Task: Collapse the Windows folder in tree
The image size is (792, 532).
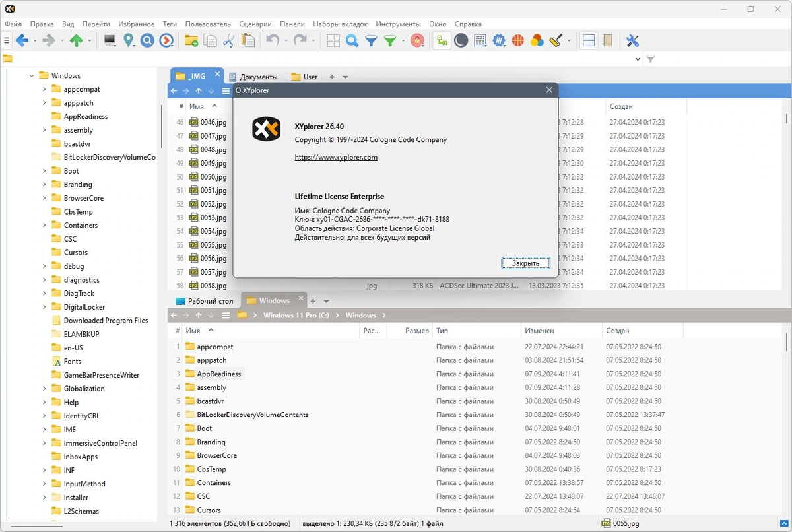Action: pos(31,75)
